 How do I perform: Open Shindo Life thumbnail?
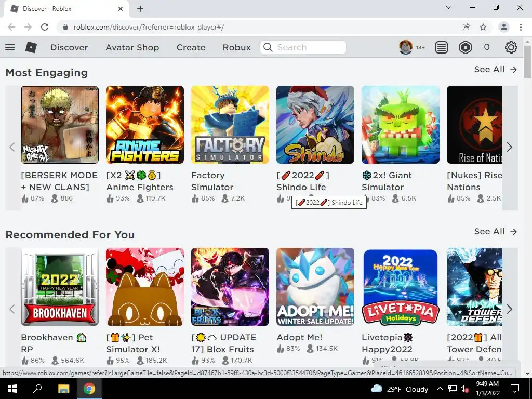tap(315, 125)
